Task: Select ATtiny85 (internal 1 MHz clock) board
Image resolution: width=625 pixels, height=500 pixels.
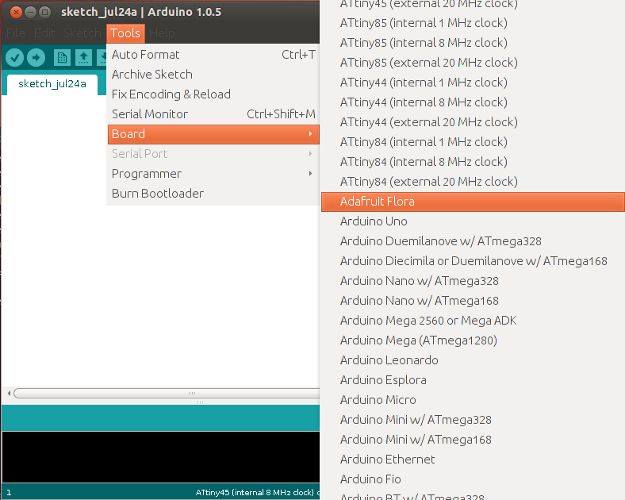Action: (x=473, y=23)
